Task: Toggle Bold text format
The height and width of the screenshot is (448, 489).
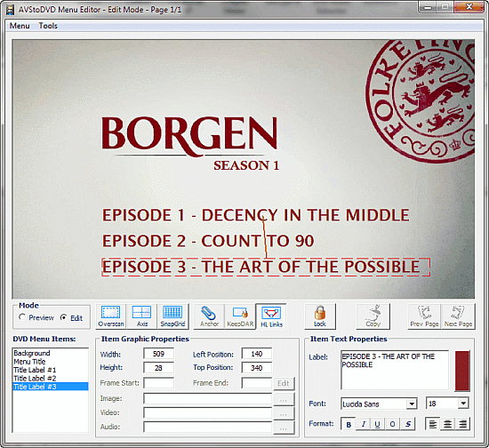Action: point(349,424)
